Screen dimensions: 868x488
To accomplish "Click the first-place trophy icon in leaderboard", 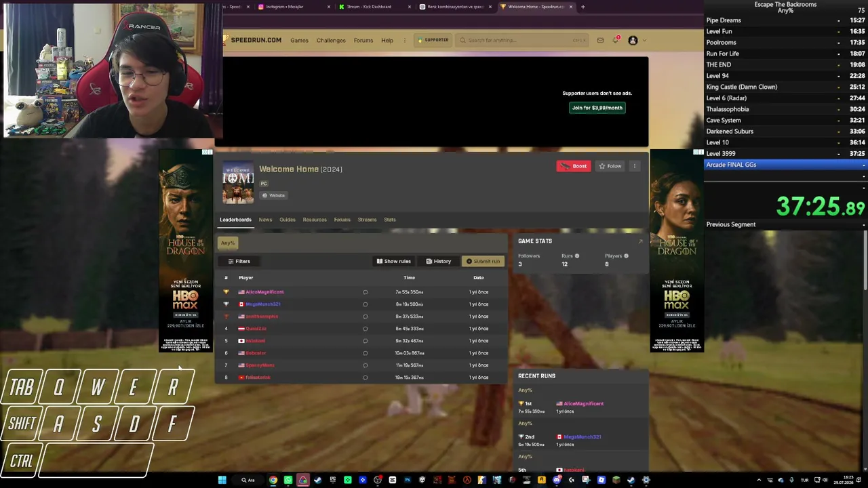I will pyautogui.click(x=226, y=292).
